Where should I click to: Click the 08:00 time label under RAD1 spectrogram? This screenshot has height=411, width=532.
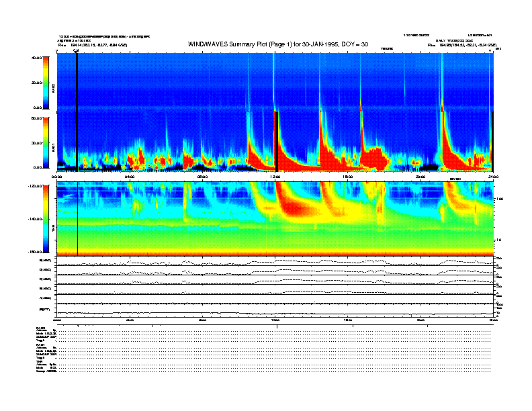[x=202, y=177]
